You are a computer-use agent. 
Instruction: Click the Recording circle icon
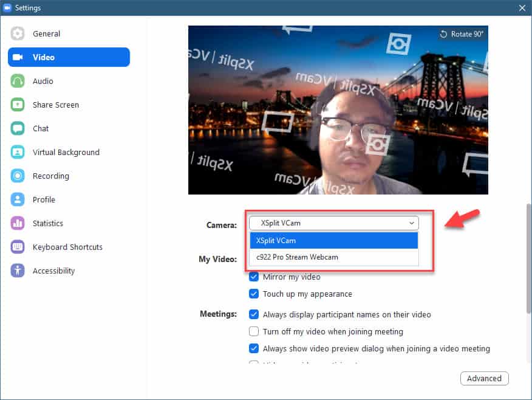coord(17,176)
